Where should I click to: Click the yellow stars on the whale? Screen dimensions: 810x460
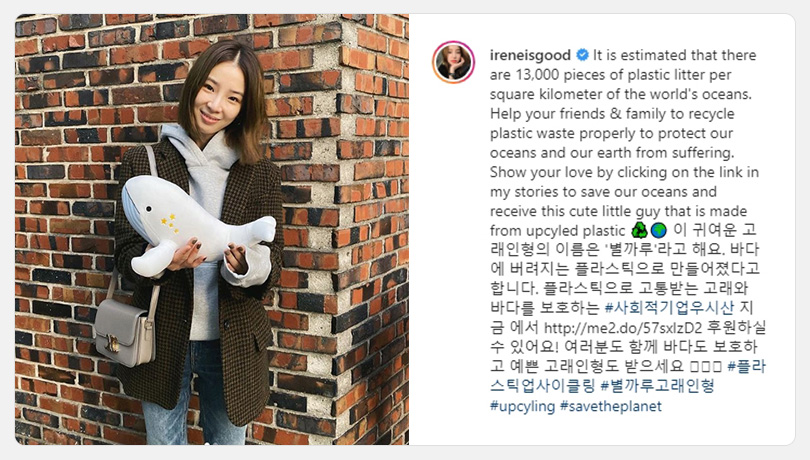tap(169, 222)
